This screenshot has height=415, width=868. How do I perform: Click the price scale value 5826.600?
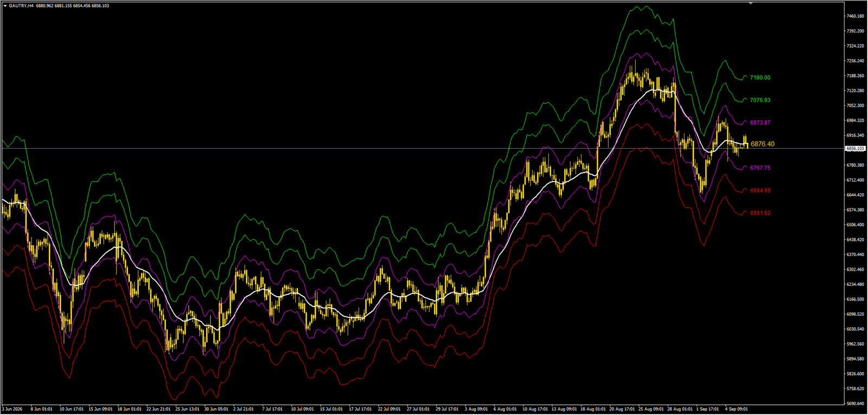pos(855,374)
